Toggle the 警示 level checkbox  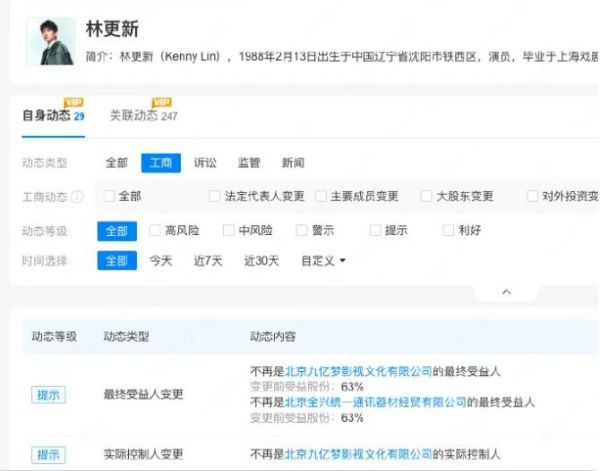pos(302,230)
